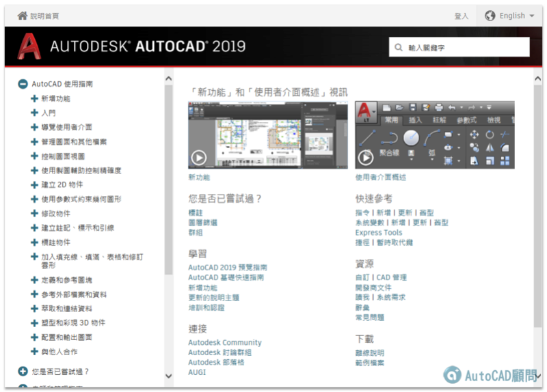This screenshot has width=547, height=392.
Task: Open the 辭彙 link
Action: point(362,307)
